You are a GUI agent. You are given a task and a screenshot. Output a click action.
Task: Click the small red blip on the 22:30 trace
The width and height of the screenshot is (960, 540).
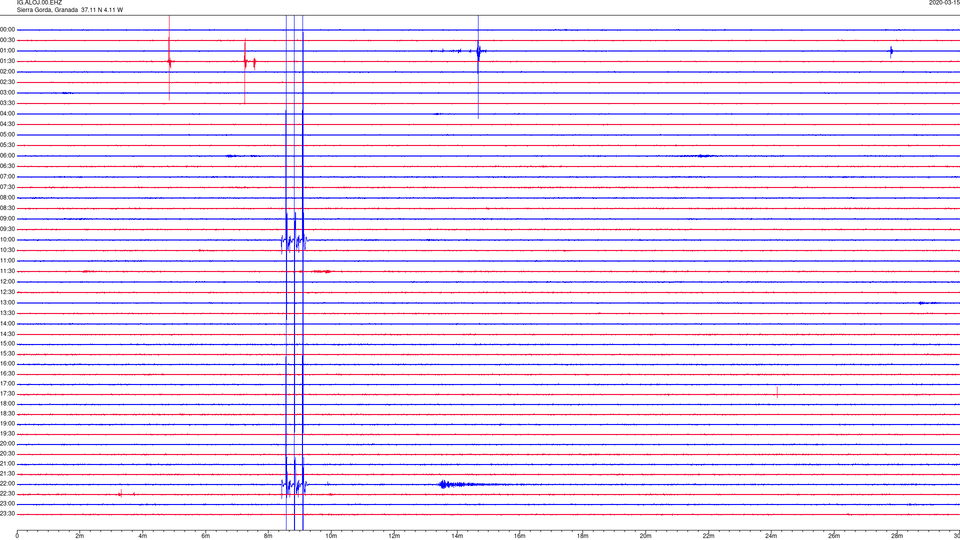coord(121,493)
